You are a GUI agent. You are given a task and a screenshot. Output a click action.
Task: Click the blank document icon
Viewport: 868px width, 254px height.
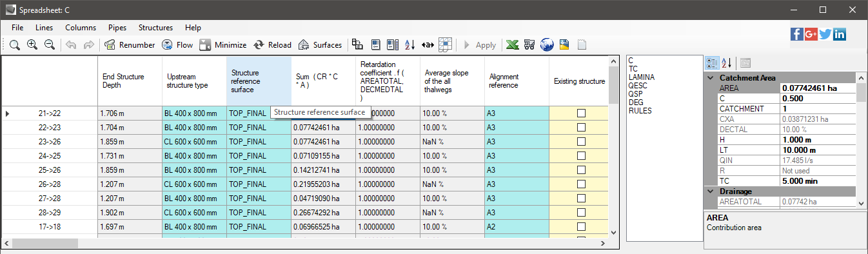tap(582, 45)
